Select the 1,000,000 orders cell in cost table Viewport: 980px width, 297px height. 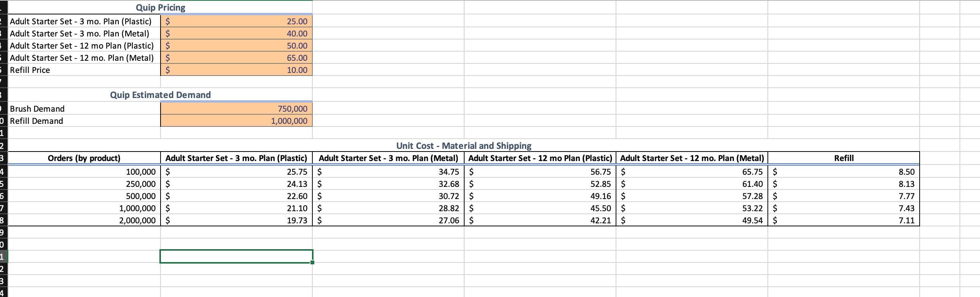pos(84,208)
